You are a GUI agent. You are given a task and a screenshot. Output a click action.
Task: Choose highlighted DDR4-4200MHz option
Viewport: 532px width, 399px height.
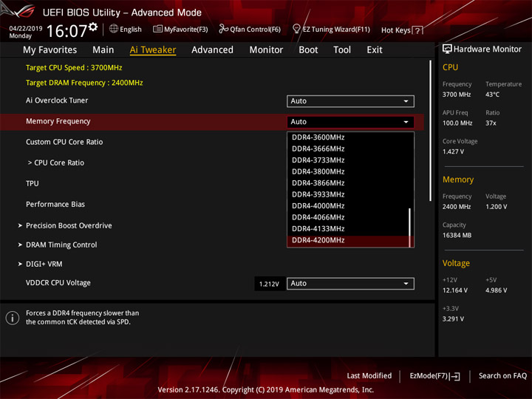tap(348, 240)
